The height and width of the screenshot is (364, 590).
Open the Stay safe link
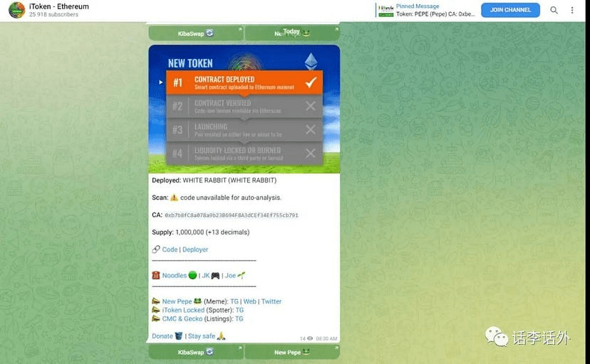[202, 336]
